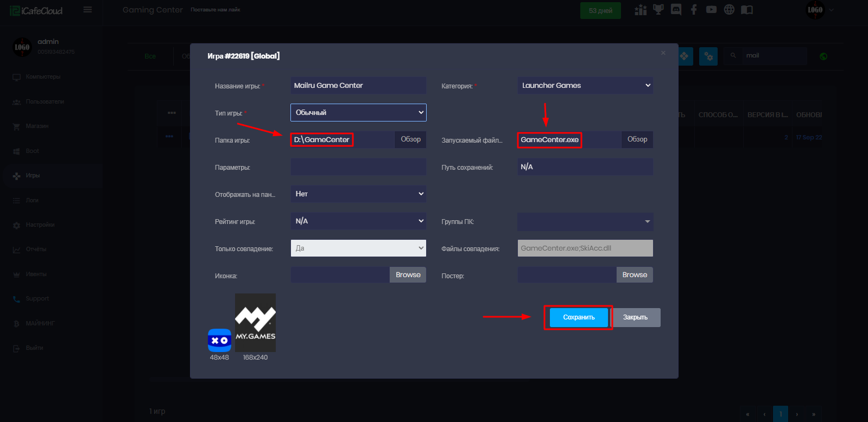868x422 pixels.
Task: Open the documentation book icon
Action: 747,10
